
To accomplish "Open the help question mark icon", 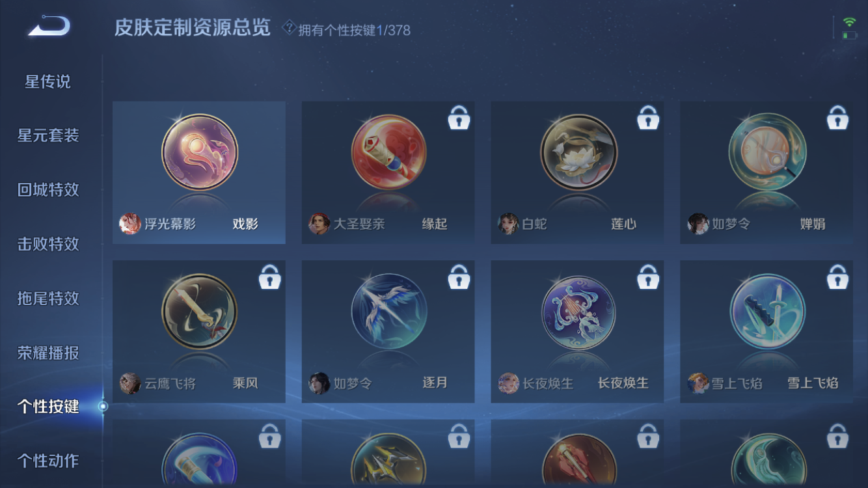I will coord(289,27).
